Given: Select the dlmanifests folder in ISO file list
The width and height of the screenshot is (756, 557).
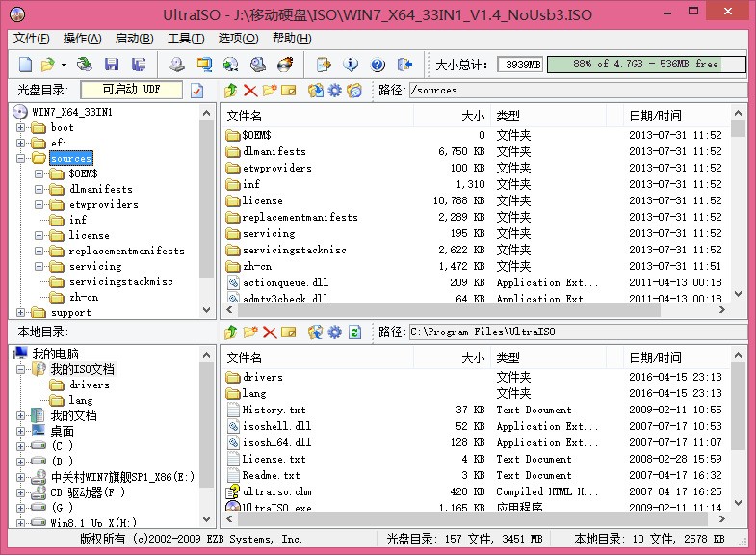Looking at the screenshot, I should tap(274, 151).
